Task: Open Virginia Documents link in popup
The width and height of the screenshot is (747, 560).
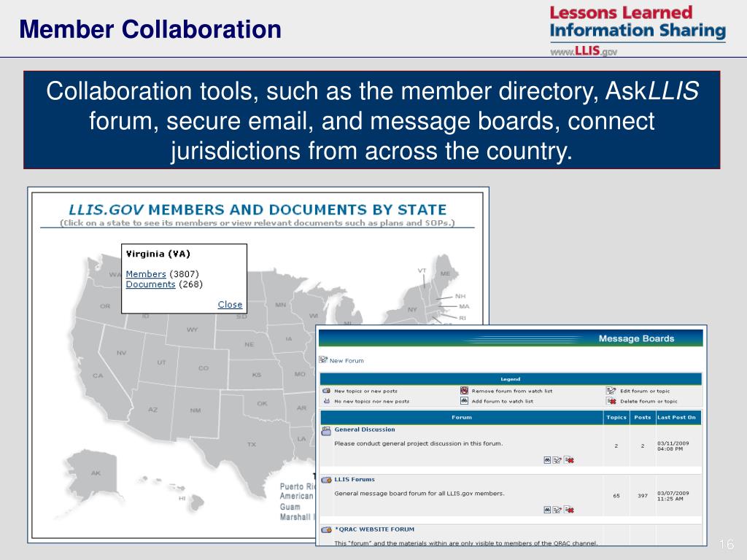Action: (x=150, y=284)
